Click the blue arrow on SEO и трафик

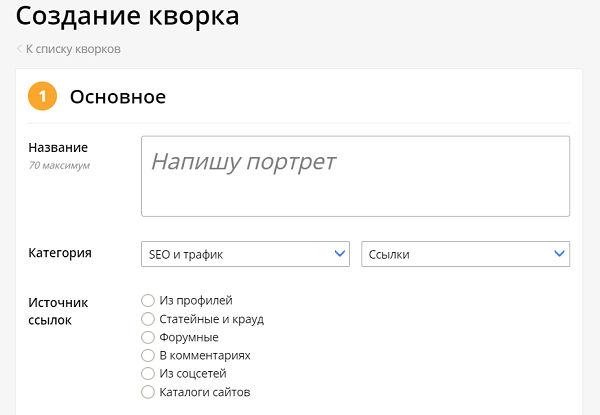tap(339, 254)
